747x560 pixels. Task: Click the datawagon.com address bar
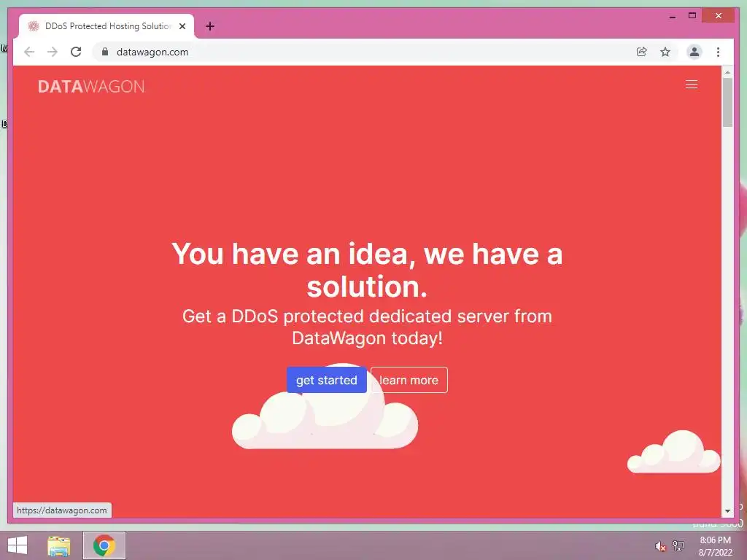(x=362, y=52)
